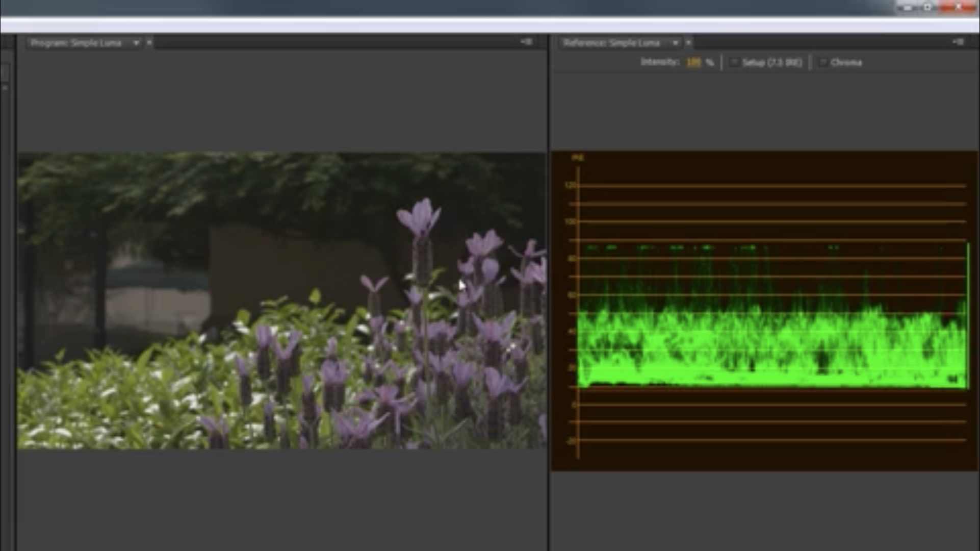This screenshot has width=980, height=551.
Task: Select the Program: Simple Luma tab
Action: pyautogui.click(x=76, y=43)
